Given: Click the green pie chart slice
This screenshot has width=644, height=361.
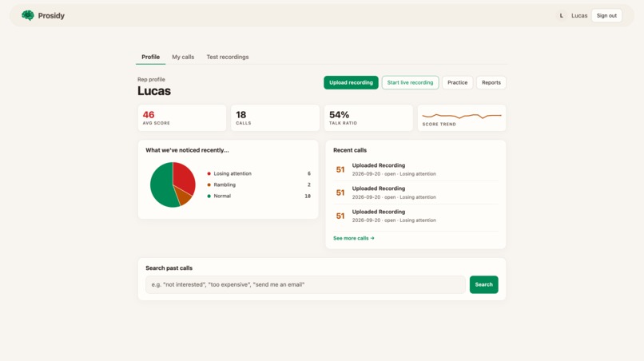Looking at the screenshot, I should (x=161, y=187).
